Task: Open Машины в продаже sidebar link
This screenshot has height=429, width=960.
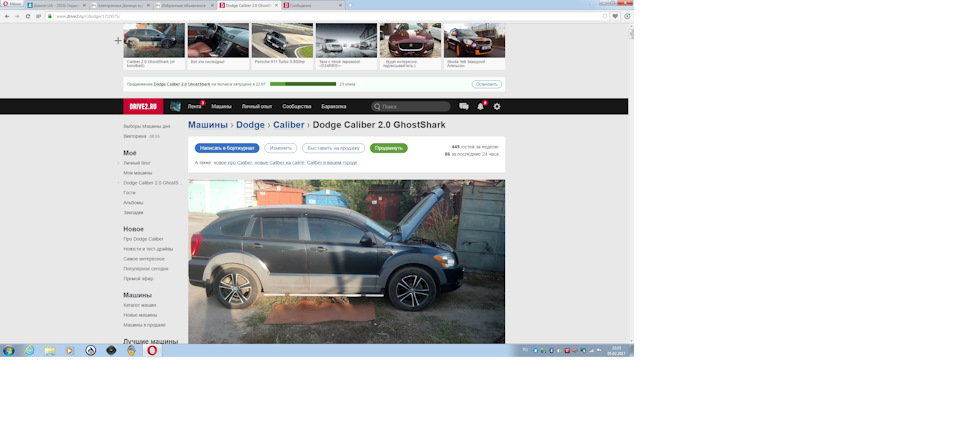Action: [x=144, y=325]
